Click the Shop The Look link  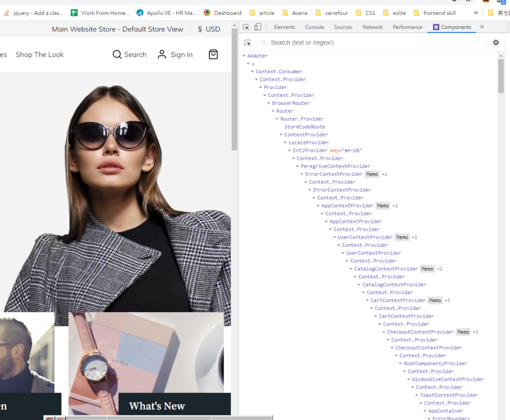[x=40, y=55]
